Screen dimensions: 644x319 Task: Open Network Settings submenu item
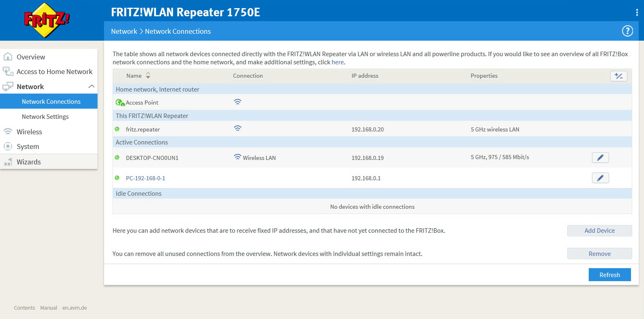click(x=45, y=117)
